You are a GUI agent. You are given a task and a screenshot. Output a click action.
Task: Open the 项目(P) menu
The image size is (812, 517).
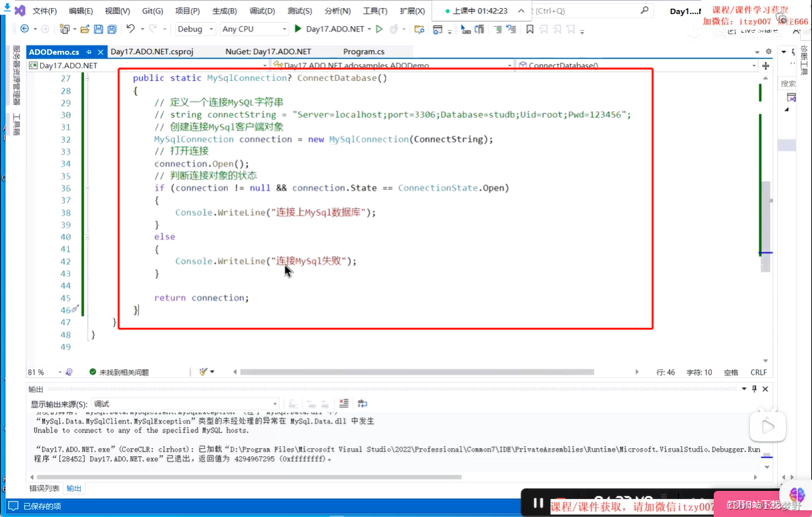[187, 11]
